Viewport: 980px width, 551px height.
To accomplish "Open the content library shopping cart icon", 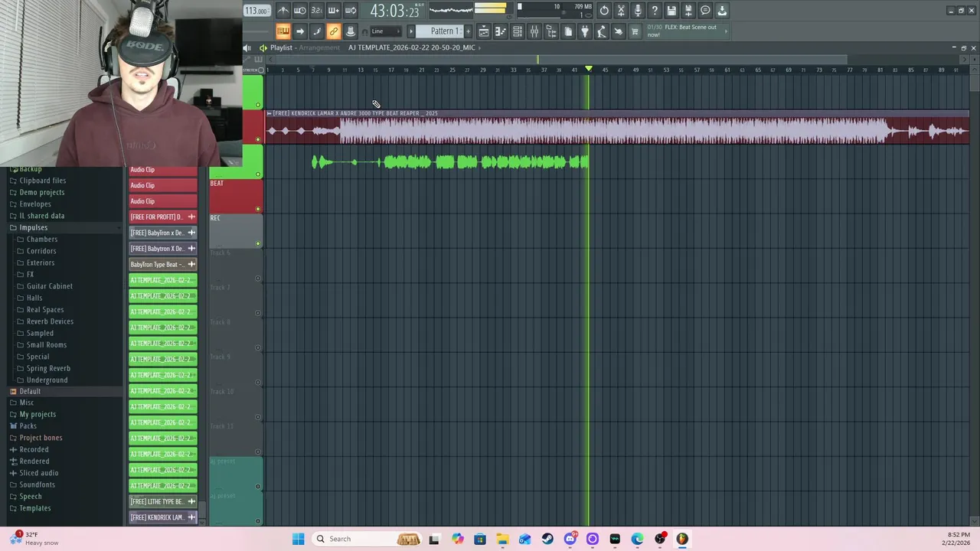I will point(635,31).
